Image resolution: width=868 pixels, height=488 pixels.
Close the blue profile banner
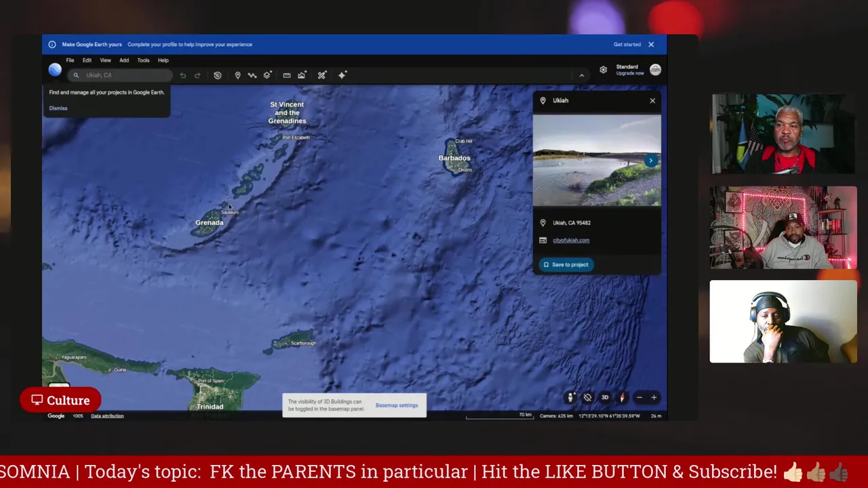click(651, 45)
